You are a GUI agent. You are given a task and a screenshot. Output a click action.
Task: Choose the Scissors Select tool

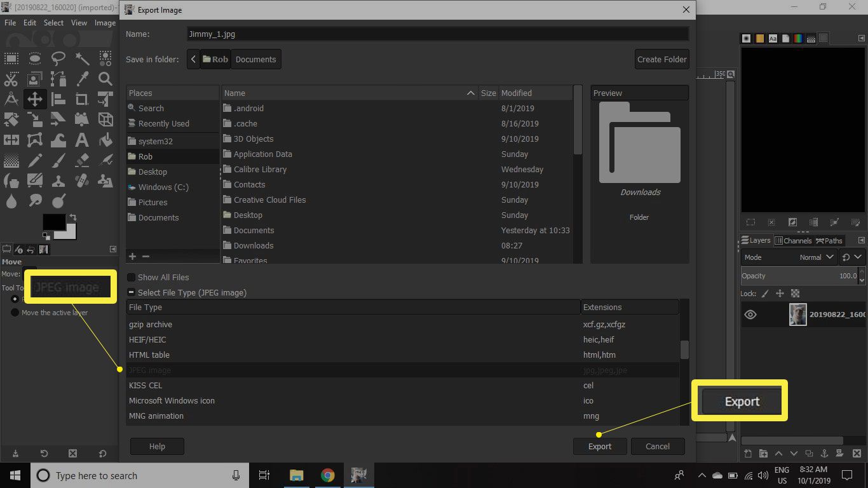[x=11, y=79]
